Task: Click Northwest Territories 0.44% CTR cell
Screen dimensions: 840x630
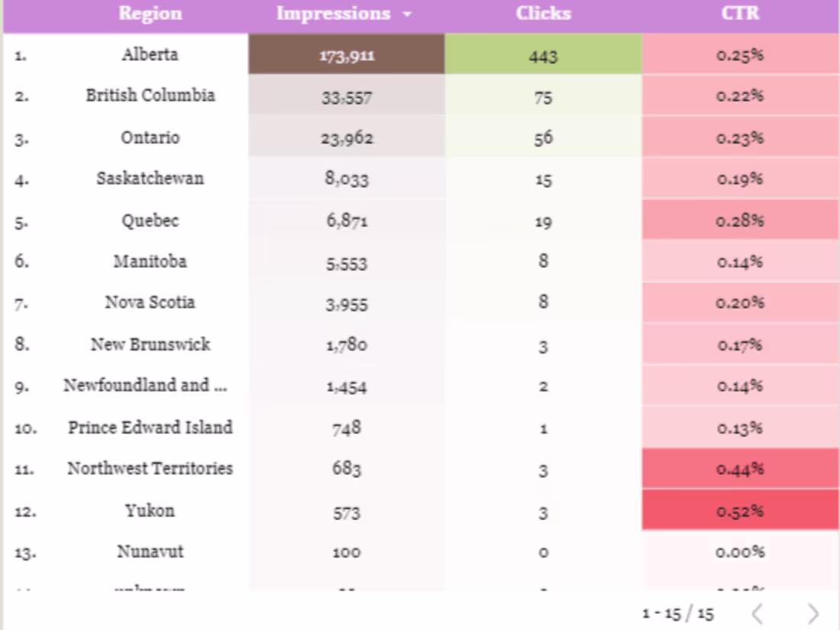Action: coord(740,469)
